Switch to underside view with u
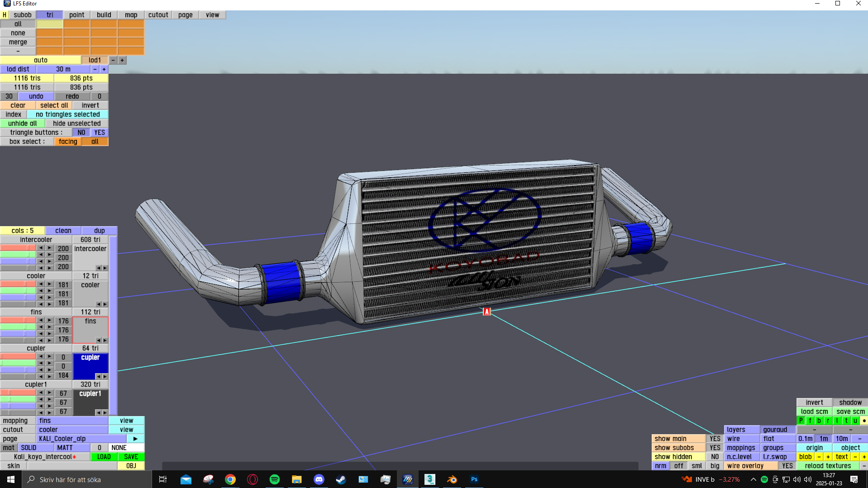Viewport: 868px width, 488px height. coord(855,421)
